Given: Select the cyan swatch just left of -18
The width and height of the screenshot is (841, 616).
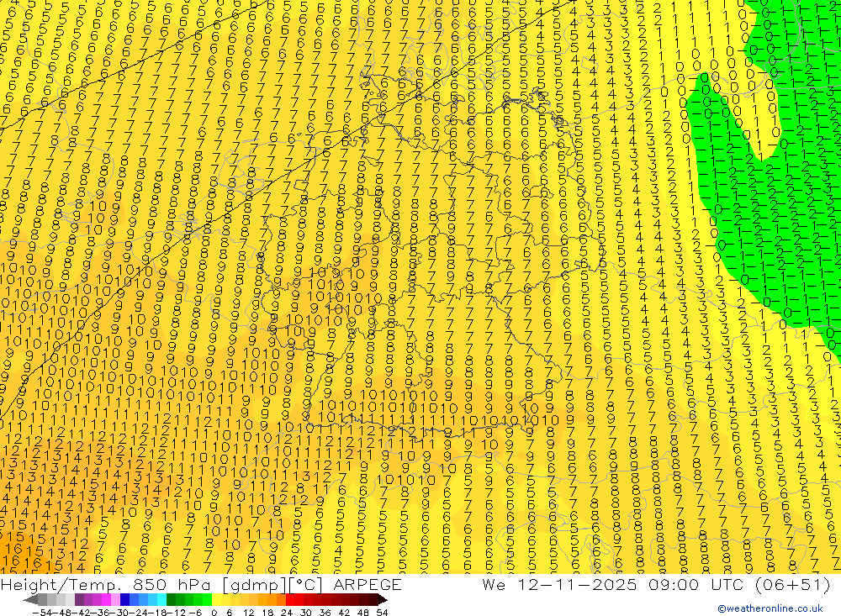Looking at the screenshot, I should 161,600.
